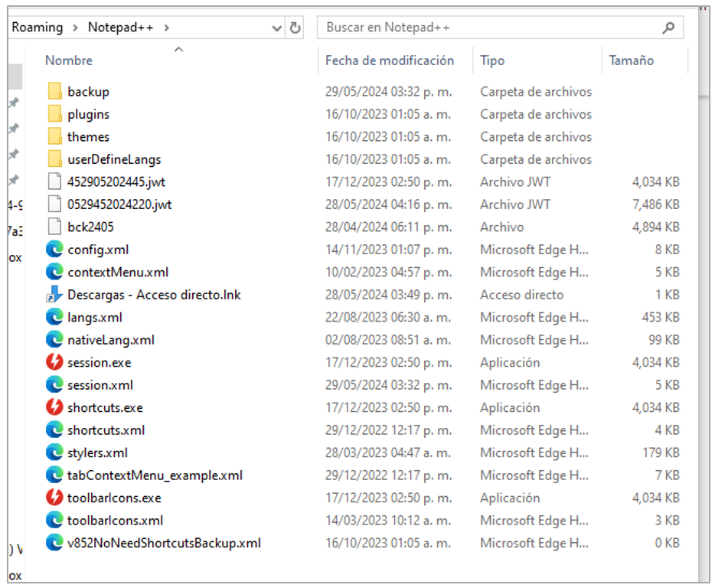Select the Descargas shortcut icon
Viewport: 715px width, 588px height.
tap(54, 294)
